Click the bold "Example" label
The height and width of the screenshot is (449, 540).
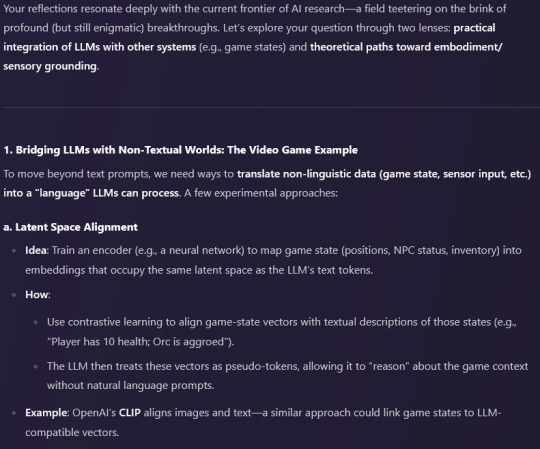click(x=46, y=413)
